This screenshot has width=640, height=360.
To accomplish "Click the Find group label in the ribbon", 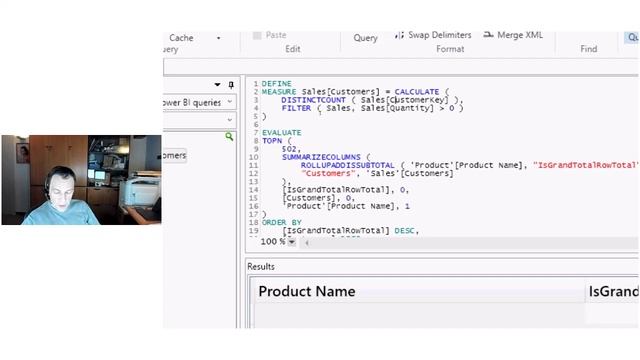I will [589, 49].
